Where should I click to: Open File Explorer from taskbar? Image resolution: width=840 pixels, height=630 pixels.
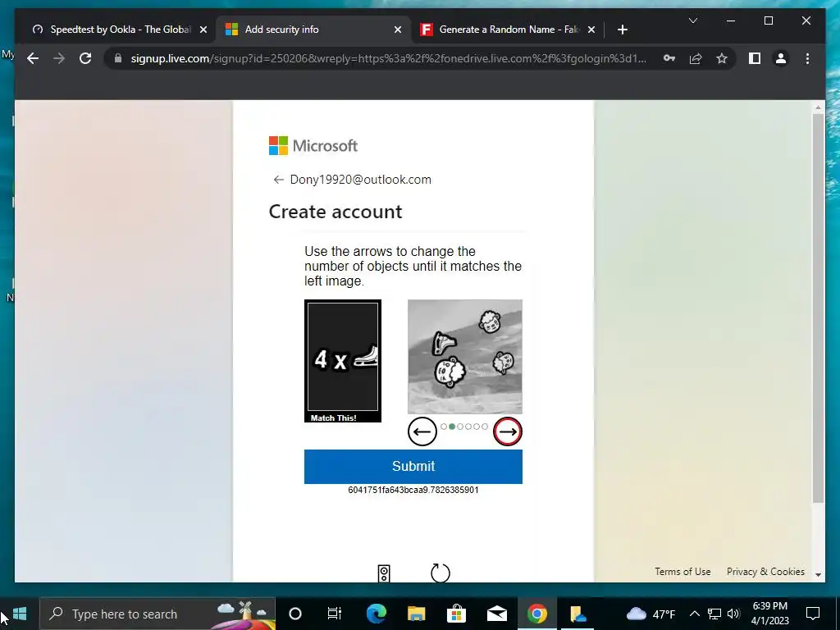point(416,614)
